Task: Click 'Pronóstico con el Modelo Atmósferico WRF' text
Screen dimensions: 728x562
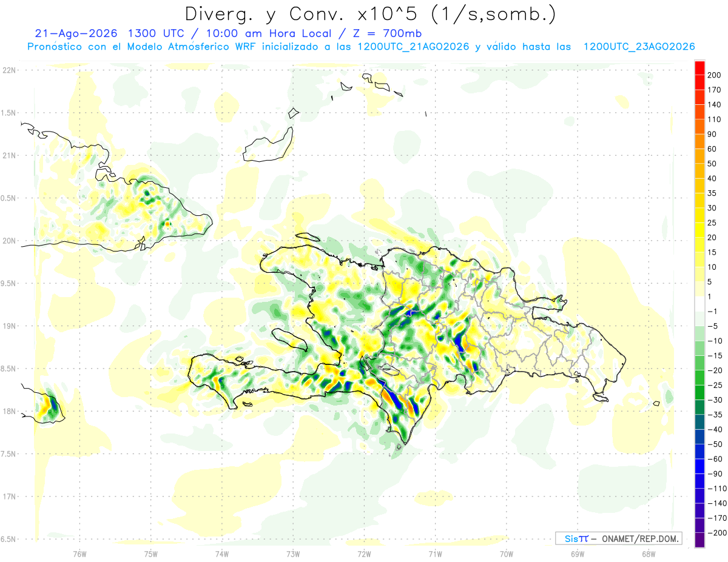Action: pyautogui.click(x=143, y=47)
